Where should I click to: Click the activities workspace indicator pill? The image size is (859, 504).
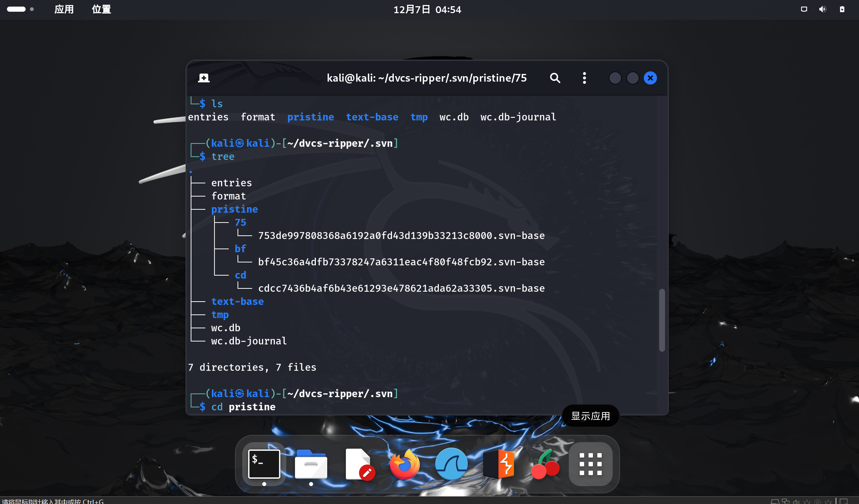click(16, 9)
